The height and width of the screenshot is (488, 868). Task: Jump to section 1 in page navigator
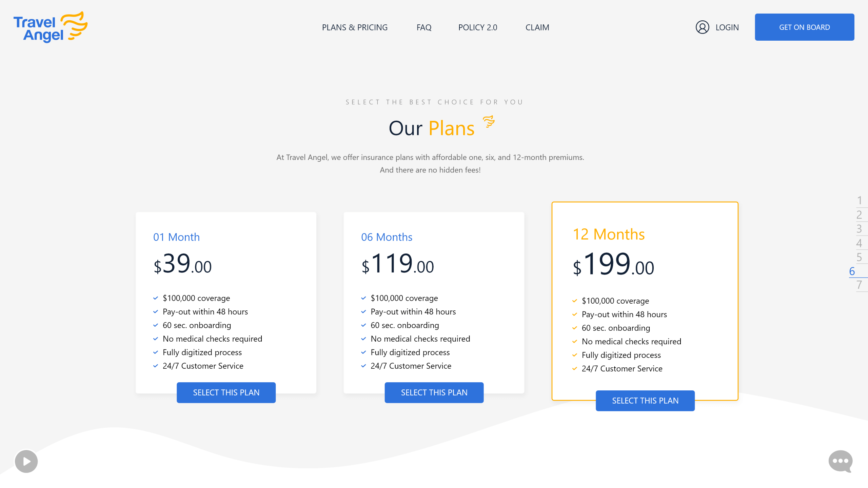[859, 200]
